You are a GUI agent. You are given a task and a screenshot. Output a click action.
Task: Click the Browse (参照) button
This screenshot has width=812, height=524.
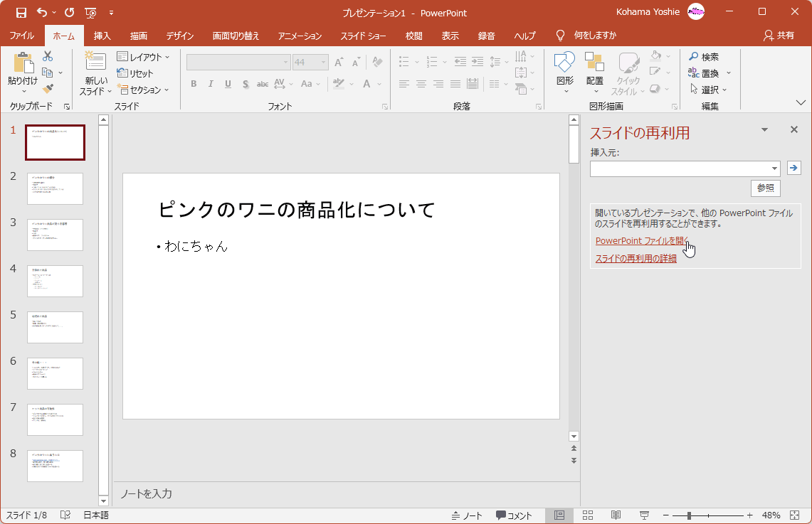point(765,188)
